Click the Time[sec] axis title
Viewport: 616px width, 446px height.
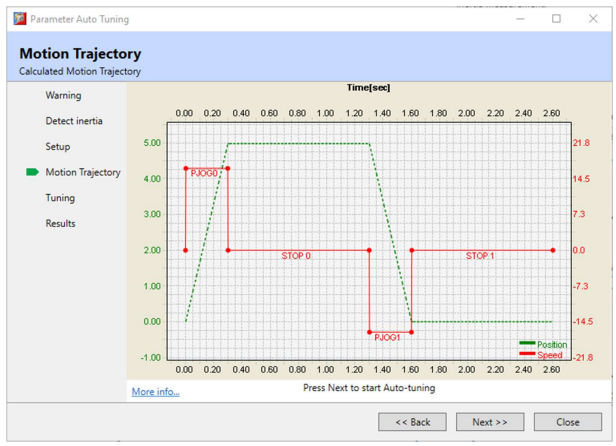(368, 88)
